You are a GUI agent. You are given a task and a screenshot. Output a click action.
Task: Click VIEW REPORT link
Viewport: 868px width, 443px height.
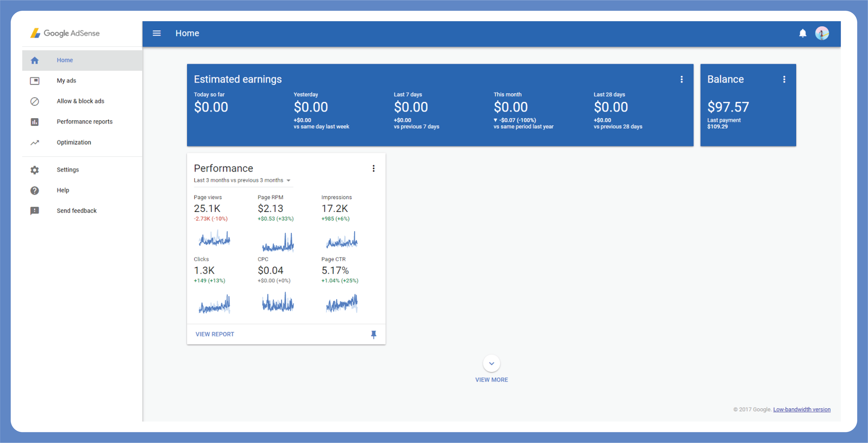click(215, 334)
